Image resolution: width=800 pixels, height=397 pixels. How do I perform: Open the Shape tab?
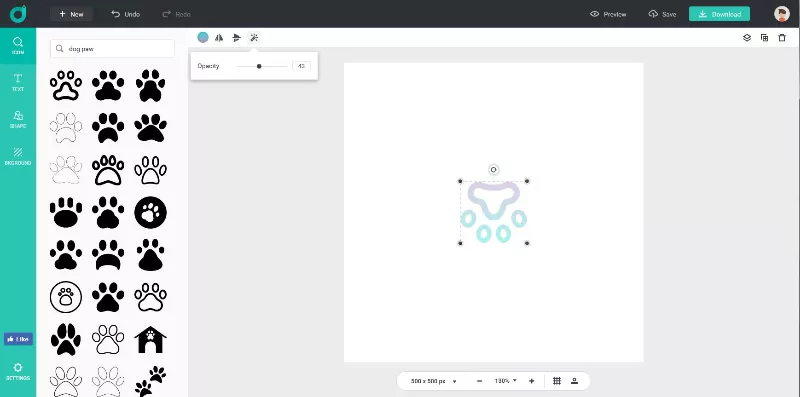pos(18,119)
